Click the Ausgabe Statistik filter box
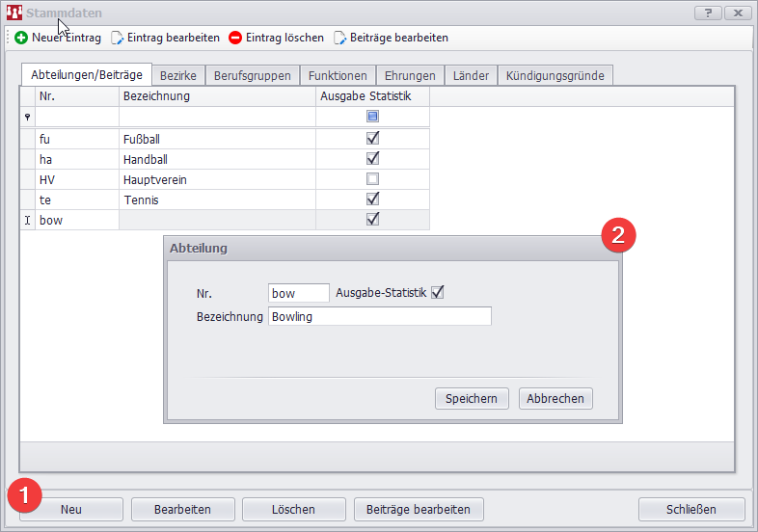758x532 pixels. tap(372, 116)
